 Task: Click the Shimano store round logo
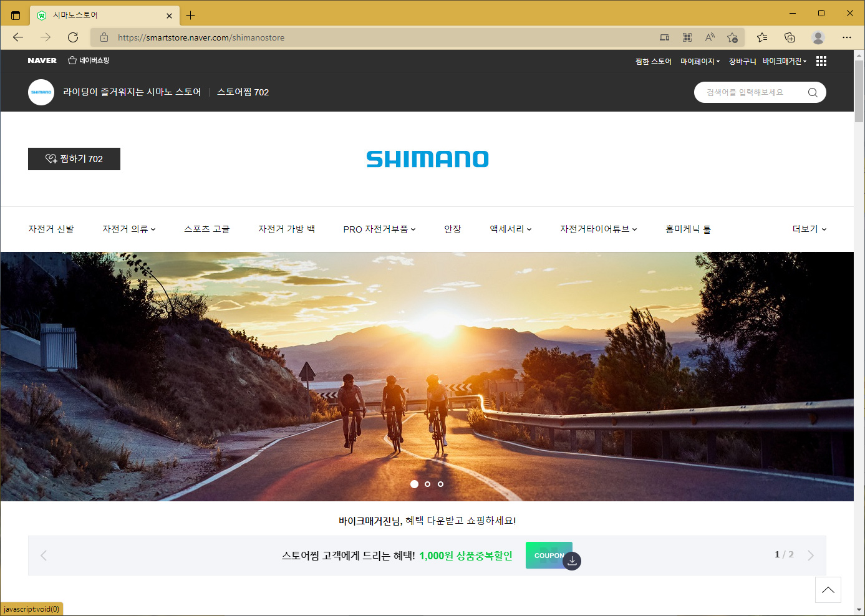pos(41,92)
